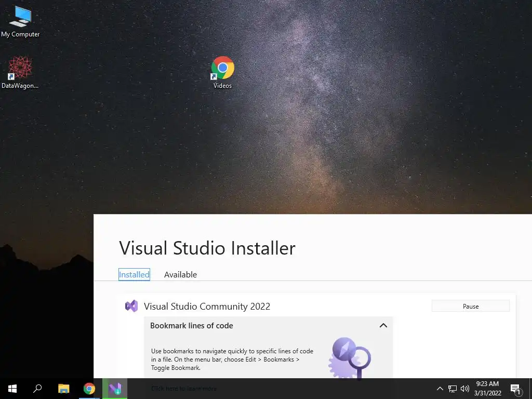
Task: Click the bookmark compass illustration
Action: click(350, 357)
